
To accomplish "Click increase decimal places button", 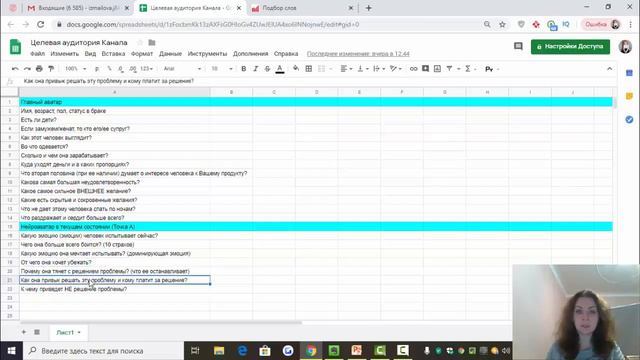I will [x=133, y=69].
